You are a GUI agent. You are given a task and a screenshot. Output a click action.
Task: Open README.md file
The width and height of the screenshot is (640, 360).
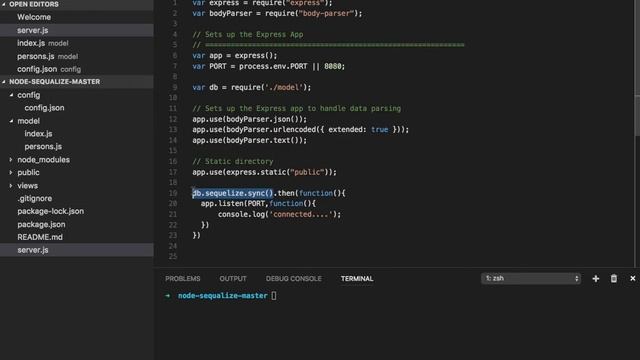40,237
